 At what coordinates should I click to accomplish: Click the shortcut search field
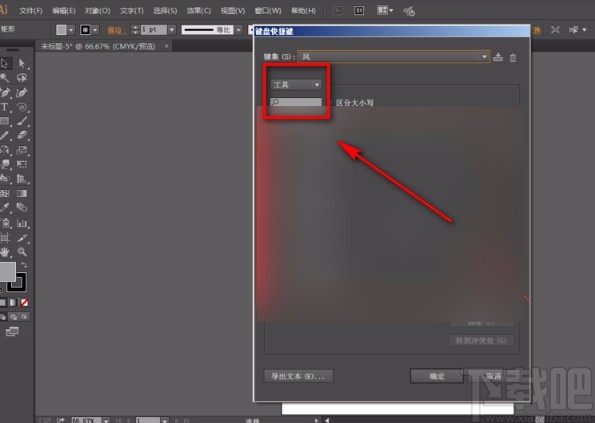coord(296,102)
